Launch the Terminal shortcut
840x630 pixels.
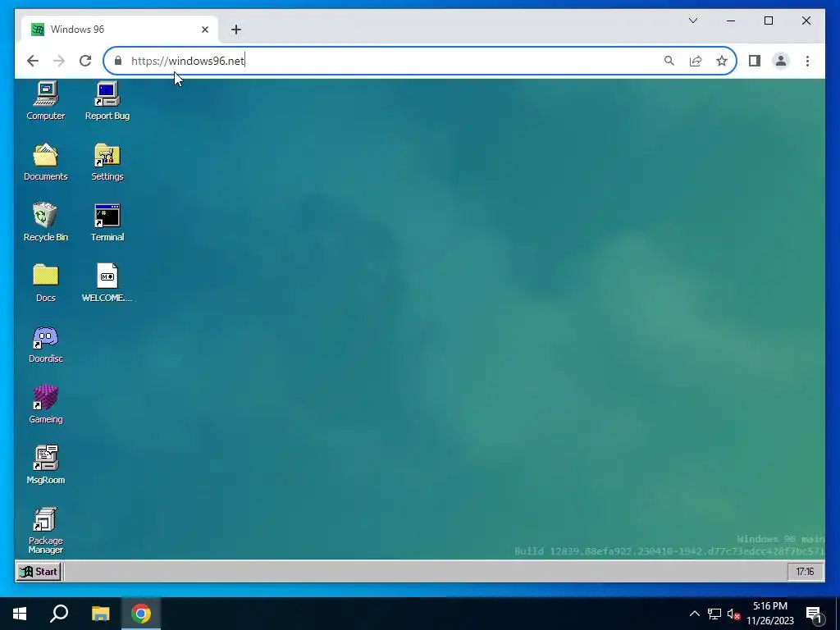[107, 222]
